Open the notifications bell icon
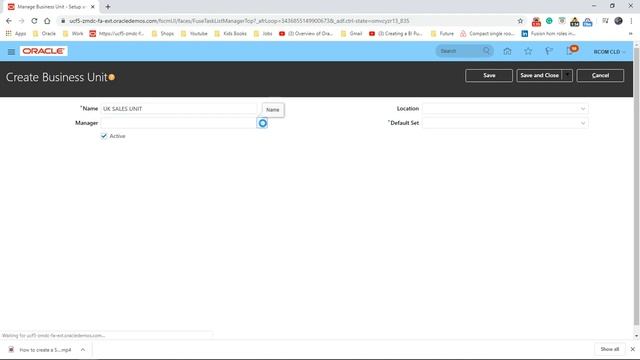The height and width of the screenshot is (360, 640). tap(571, 51)
